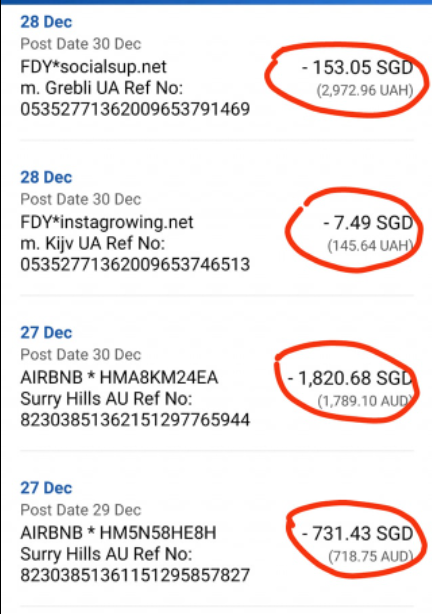Viewport: 432px width, 614px height.
Task: Click reference number ending in 3746513
Action: click(135, 265)
